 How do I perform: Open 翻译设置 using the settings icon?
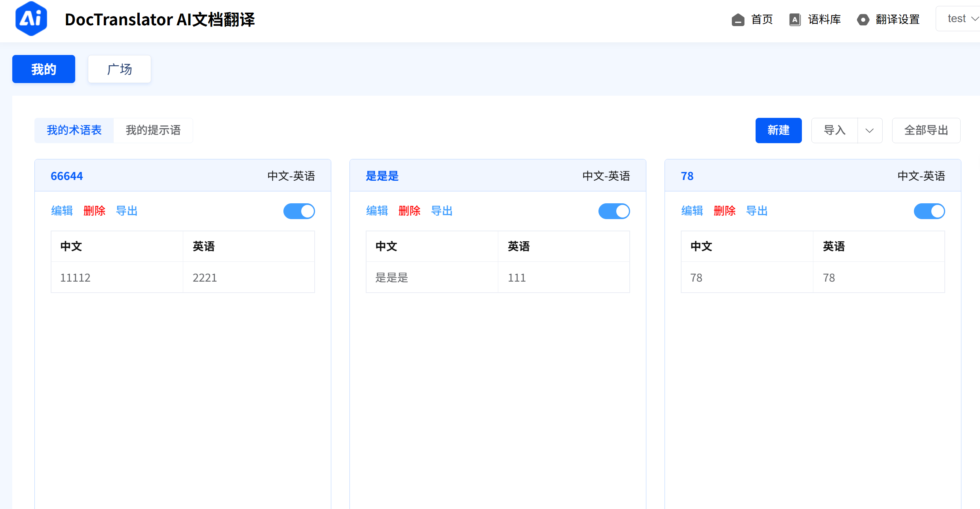[888, 19]
